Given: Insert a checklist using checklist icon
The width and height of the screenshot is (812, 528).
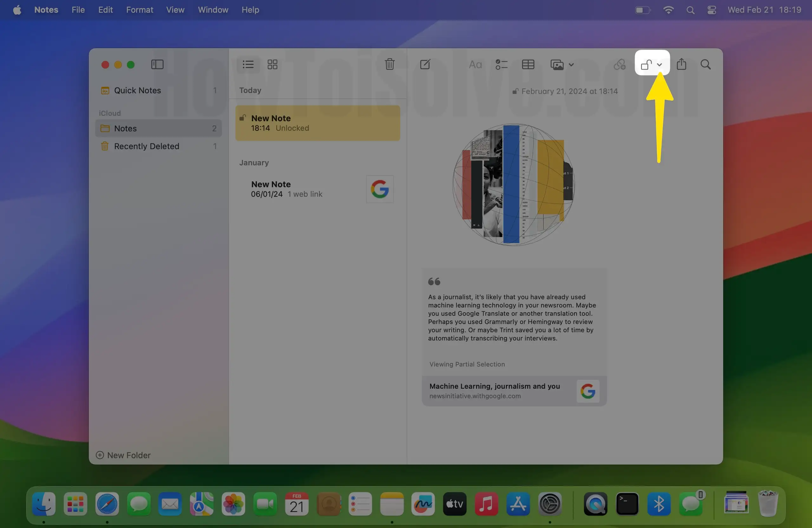Looking at the screenshot, I should click(501, 64).
